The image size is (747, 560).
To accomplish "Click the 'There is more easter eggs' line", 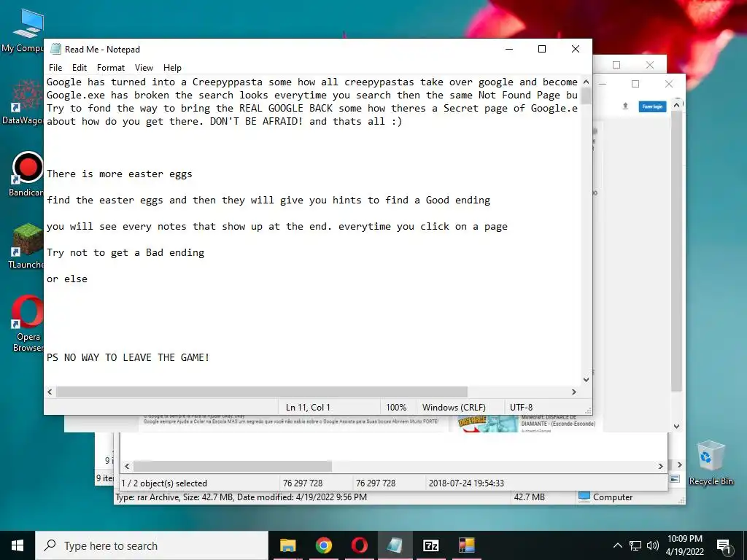I will coord(120,174).
